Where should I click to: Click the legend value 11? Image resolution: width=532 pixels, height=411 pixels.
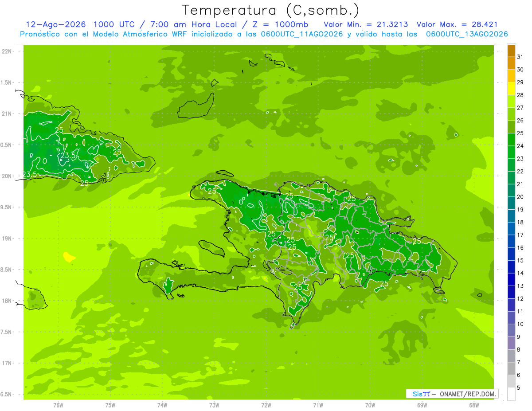coord(520,311)
